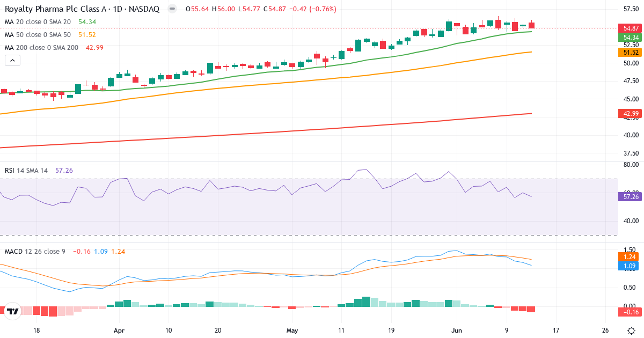Click the purple 57.26 RSI value label

pos(629,197)
